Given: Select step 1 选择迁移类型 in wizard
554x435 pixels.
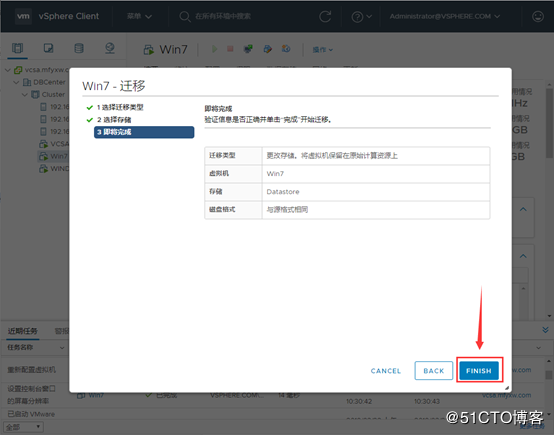Looking at the screenshot, I should point(120,107).
